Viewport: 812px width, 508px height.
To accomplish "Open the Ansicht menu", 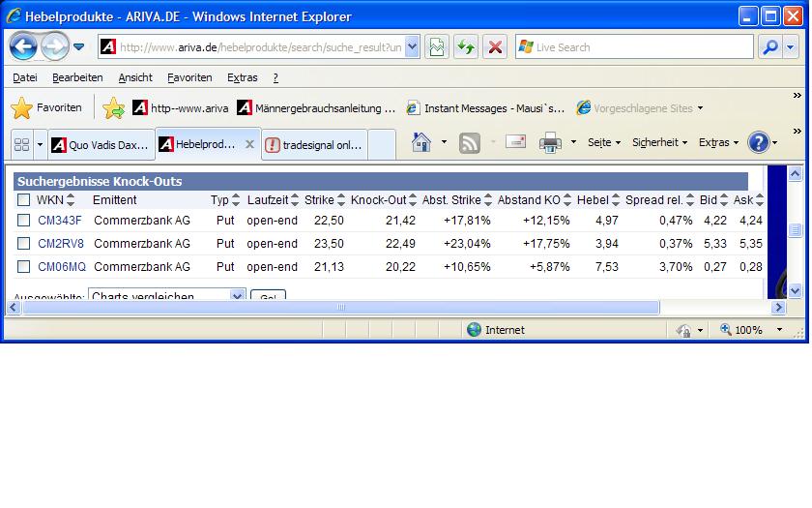I will pos(135,77).
